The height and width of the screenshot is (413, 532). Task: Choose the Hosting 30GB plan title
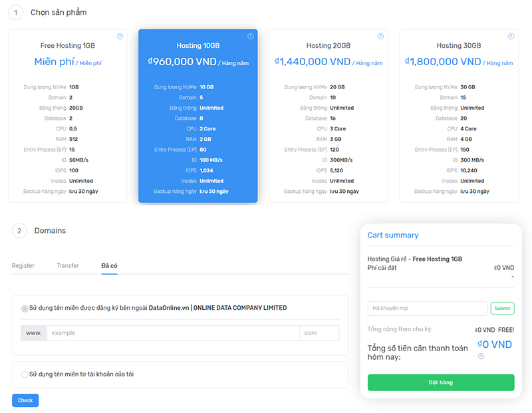459,45
